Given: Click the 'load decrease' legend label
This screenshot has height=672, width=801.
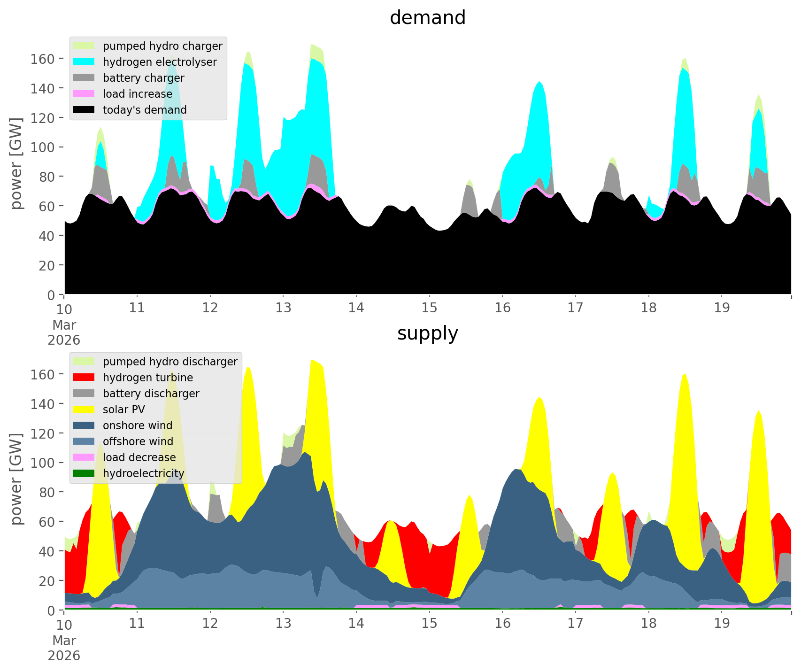Looking at the screenshot, I should (x=139, y=457).
